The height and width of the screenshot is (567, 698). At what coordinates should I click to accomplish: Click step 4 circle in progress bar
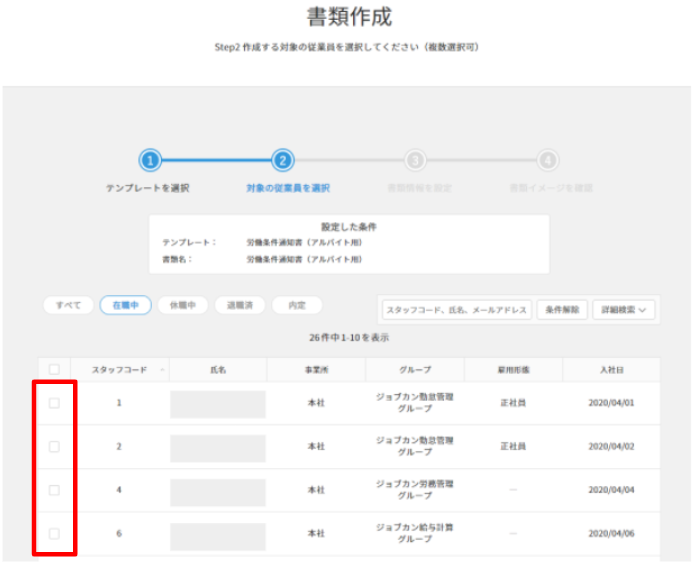tap(547, 160)
